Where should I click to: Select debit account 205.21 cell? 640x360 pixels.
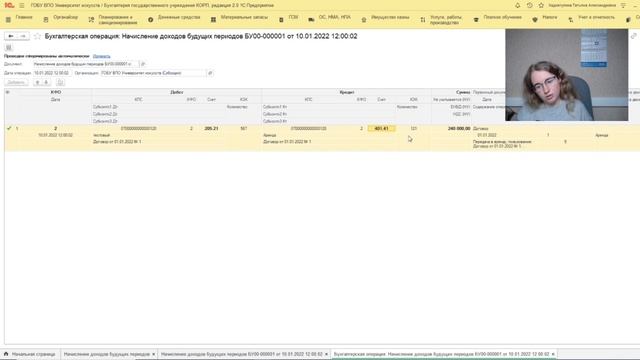pyautogui.click(x=211, y=129)
